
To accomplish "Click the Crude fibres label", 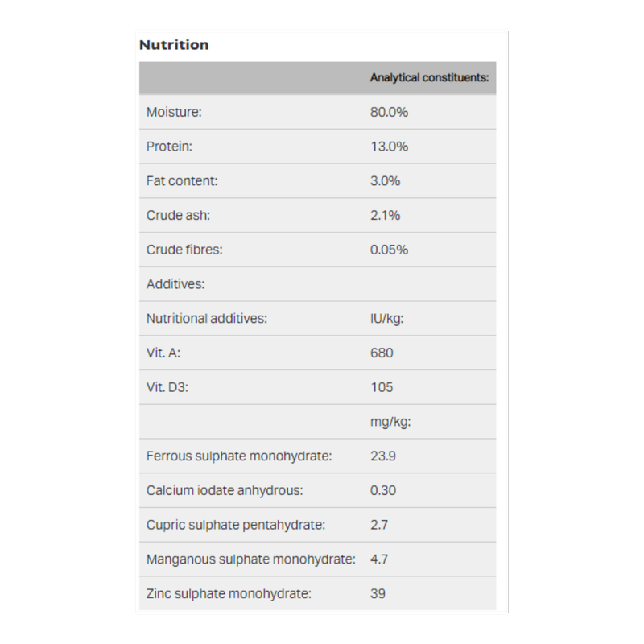I will pyautogui.click(x=184, y=250).
